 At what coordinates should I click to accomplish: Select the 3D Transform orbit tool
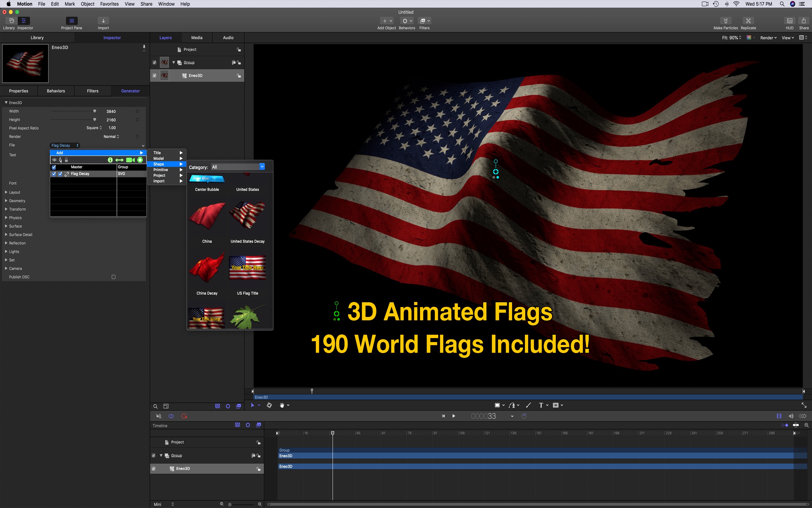[269, 405]
